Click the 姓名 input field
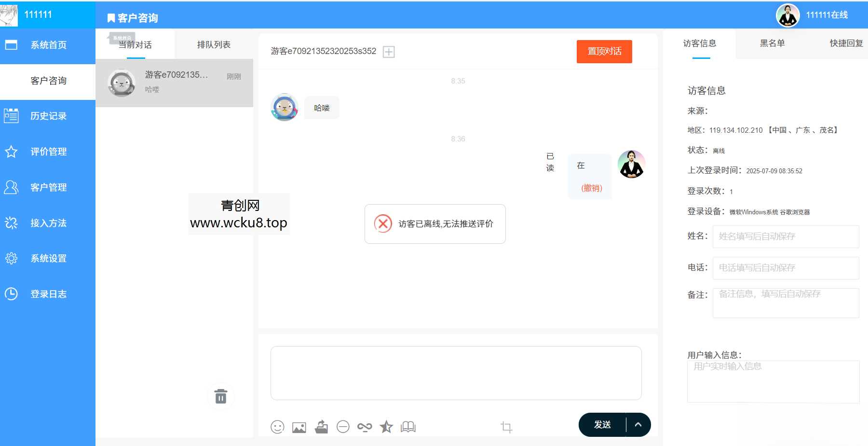The image size is (868, 446). pyautogui.click(x=785, y=237)
